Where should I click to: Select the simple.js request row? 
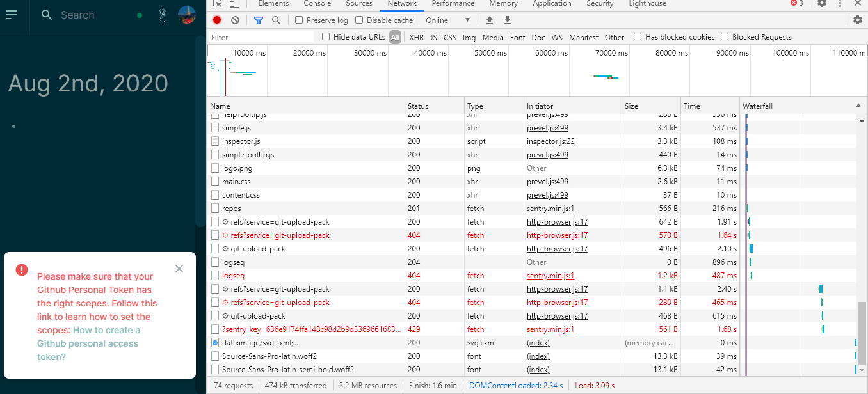pyautogui.click(x=531, y=128)
